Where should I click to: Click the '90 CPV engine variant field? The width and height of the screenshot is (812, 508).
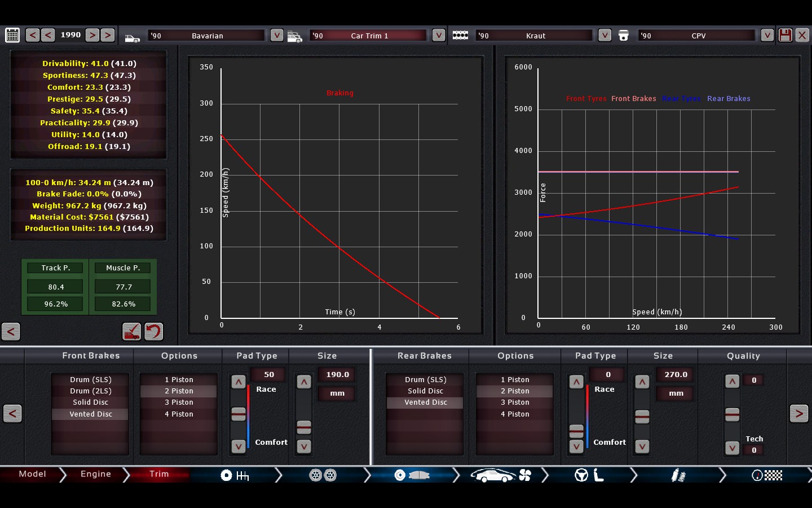coord(698,36)
